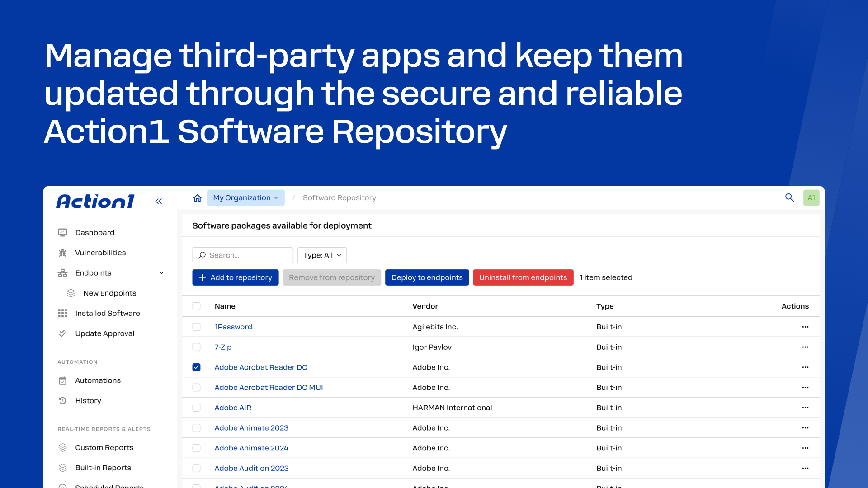Click the Built-in Reports stack icon
The width and height of the screenshot is (868, 488).
pyautogui.click(x=62, y=468)
